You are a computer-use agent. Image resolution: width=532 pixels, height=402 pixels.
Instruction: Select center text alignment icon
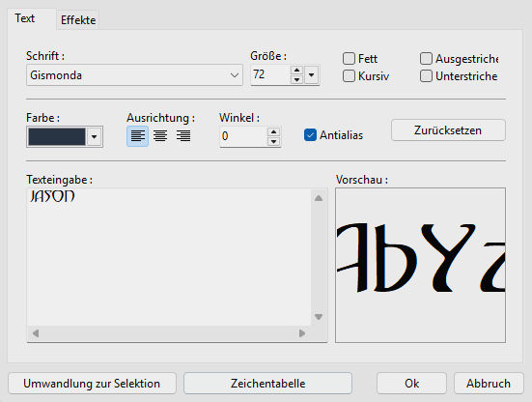tap(160, 136)
